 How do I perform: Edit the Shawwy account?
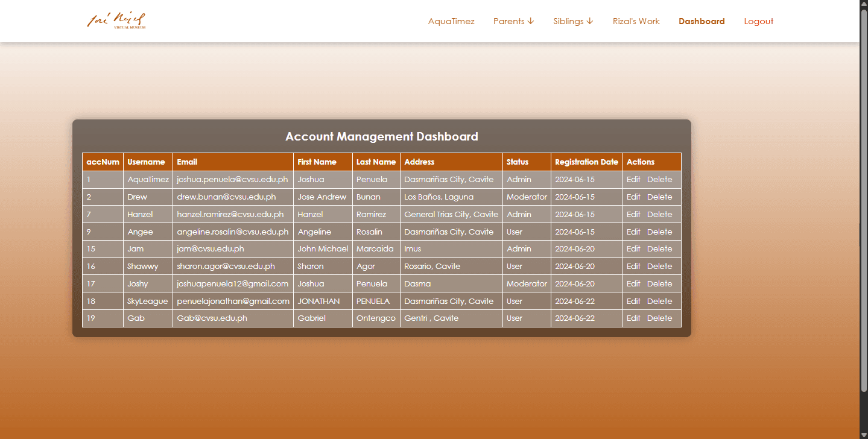(x=633, y=266)
